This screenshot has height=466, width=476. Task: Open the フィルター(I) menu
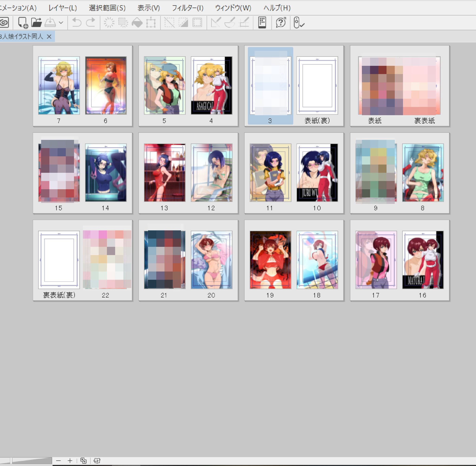187,8
